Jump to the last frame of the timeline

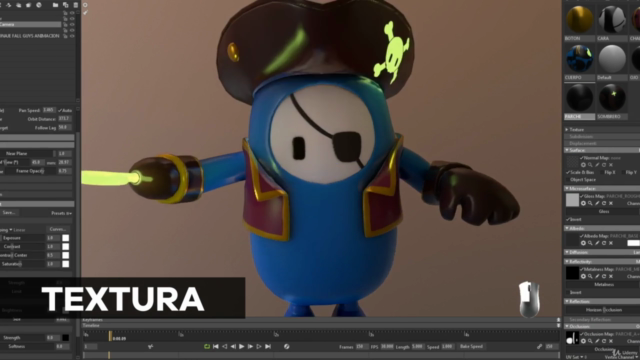click(x=268, y=347)
